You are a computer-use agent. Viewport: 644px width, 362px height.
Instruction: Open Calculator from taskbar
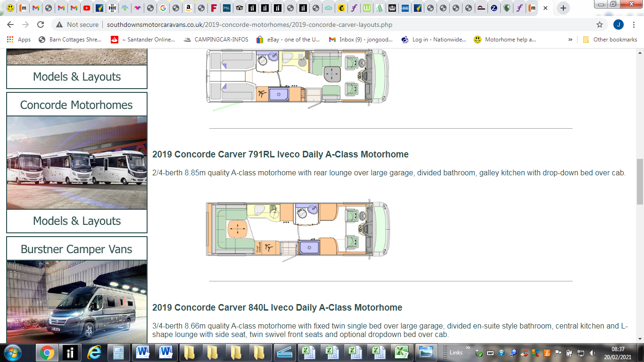point(118,353)
